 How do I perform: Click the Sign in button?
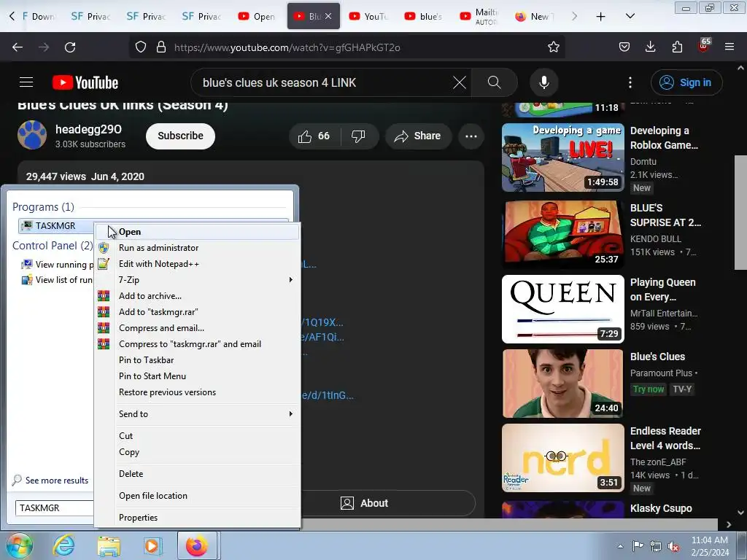[x=686, y=82]
